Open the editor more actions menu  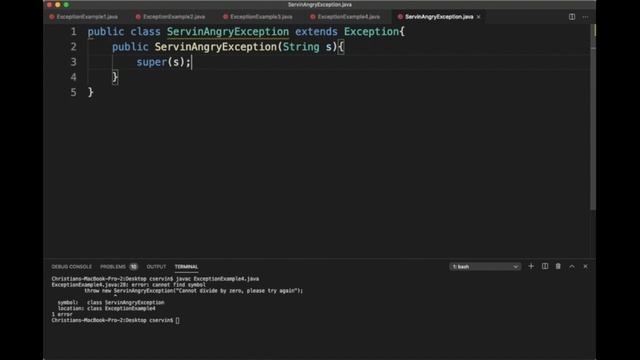click(585, 17)
